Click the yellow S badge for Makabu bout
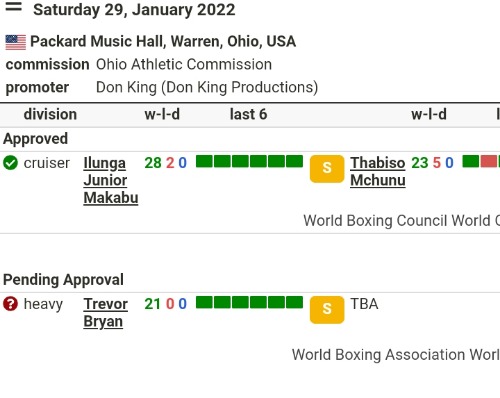Screen dimensions: 500x398 point(327,169)
